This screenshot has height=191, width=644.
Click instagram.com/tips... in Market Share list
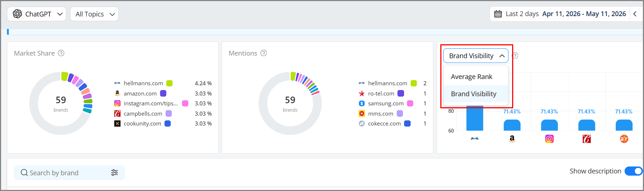click(x=151, y=104)
